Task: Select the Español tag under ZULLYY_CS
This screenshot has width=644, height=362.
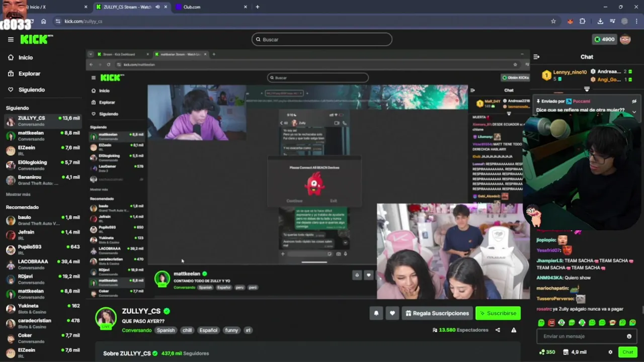Action: click(208, 330)
